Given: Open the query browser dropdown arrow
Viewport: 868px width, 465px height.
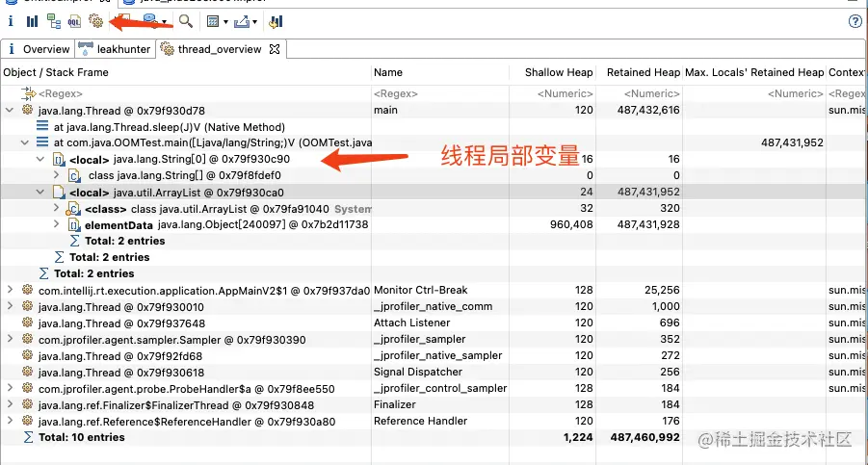Looking at the screenshot, I should 165,22.
